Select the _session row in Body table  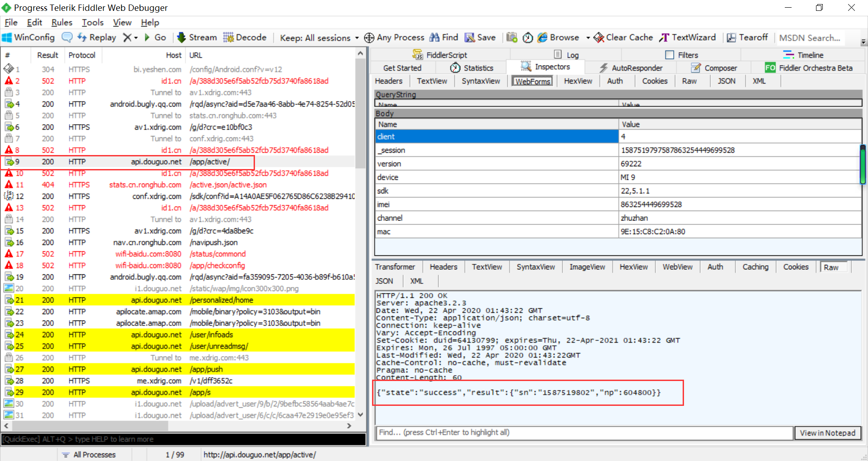click(x=618, y=150)
